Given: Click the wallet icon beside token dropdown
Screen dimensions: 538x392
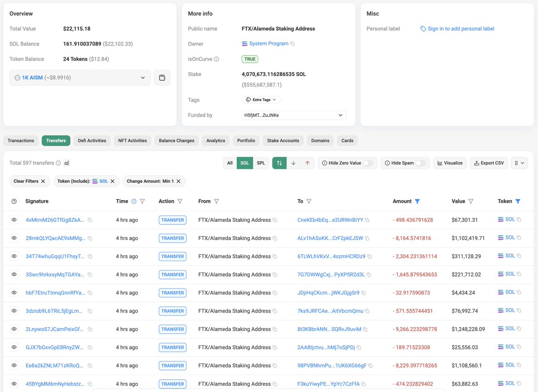Looking at the screenshot, I should (x=162, y=78).
